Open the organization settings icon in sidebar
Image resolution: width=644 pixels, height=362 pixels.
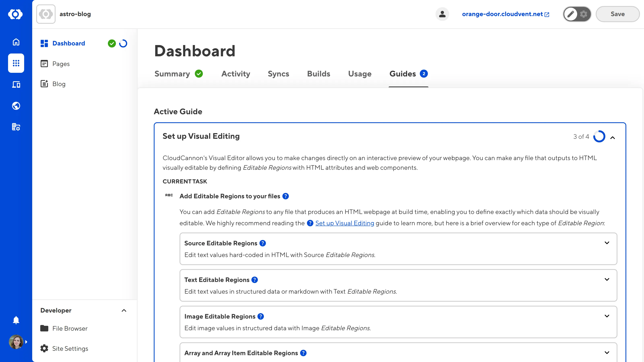[16, 127]
